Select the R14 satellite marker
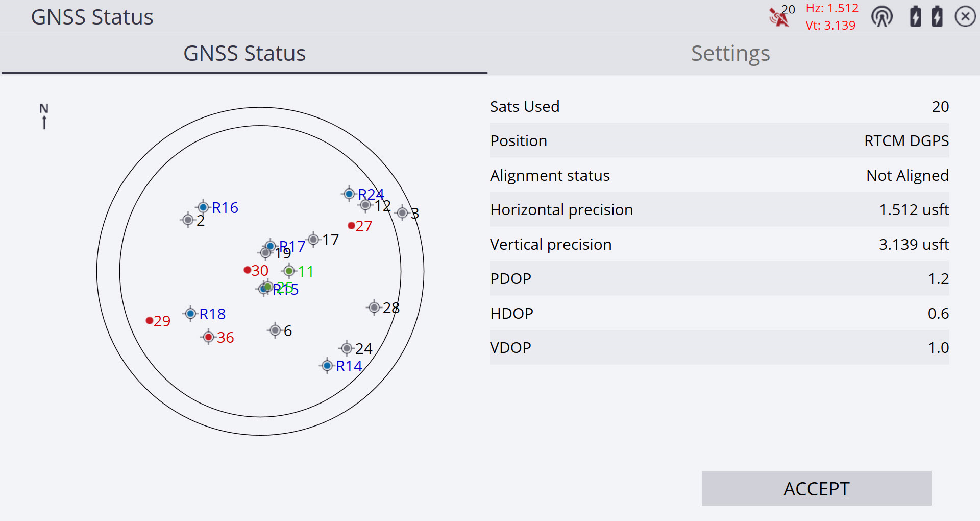Screen dimensions: 980x521 pos(327,366)
